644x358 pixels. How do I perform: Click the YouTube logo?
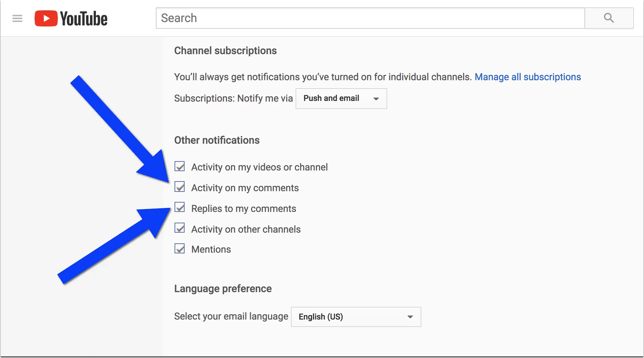(71, 18)
